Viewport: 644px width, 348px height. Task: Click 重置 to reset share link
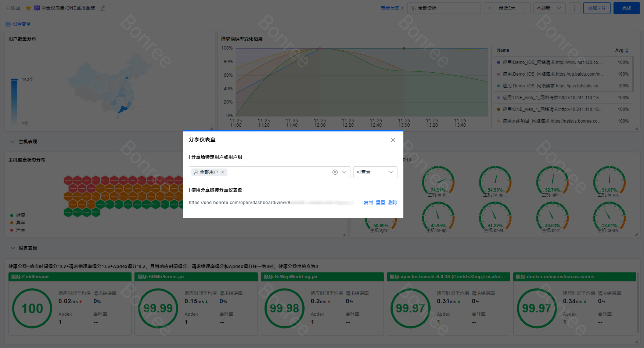coord(380,203)
